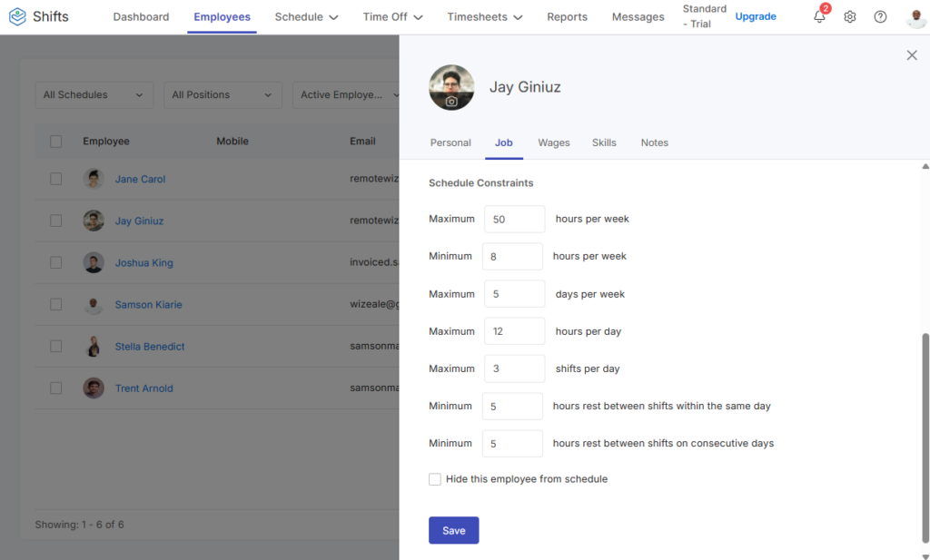Viewport: 930px width, 560px height.
Task: Click the Minimum hours per week field
Action: pyautogui.click(x=512, y=257)
